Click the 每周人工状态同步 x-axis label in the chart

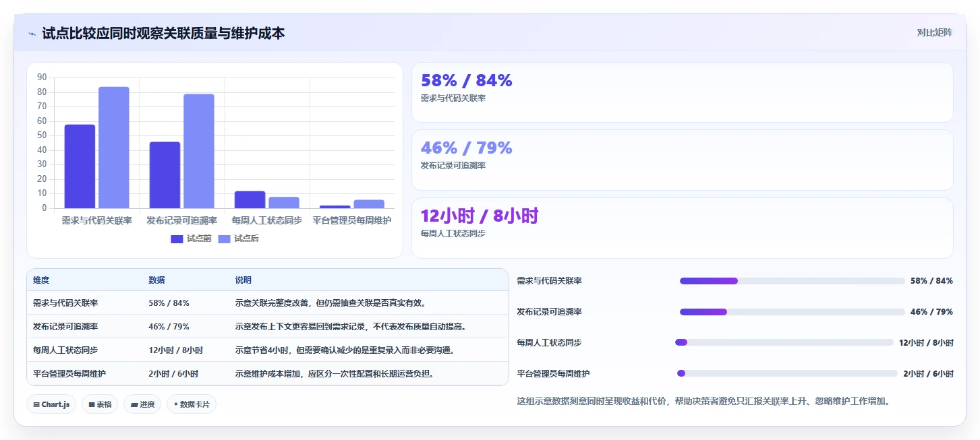pyautogui.click(x=266, y=220)
